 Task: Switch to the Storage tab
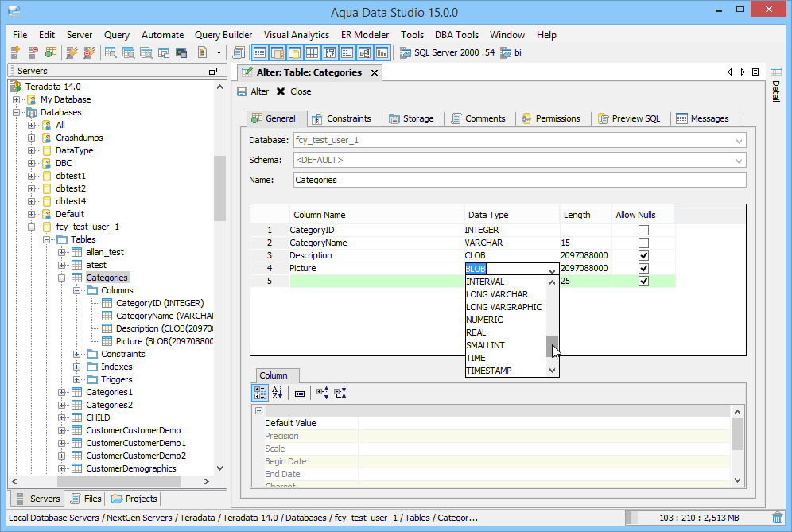click(411, 118)
